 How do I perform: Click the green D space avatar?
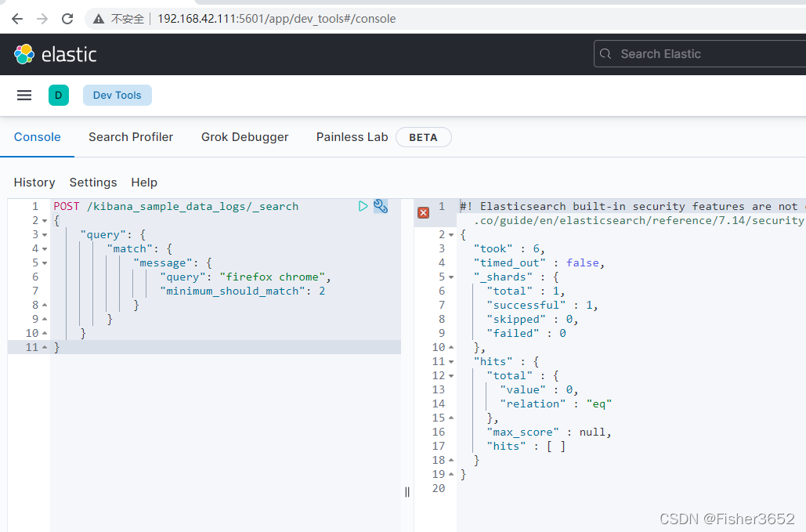coord(59,95)
